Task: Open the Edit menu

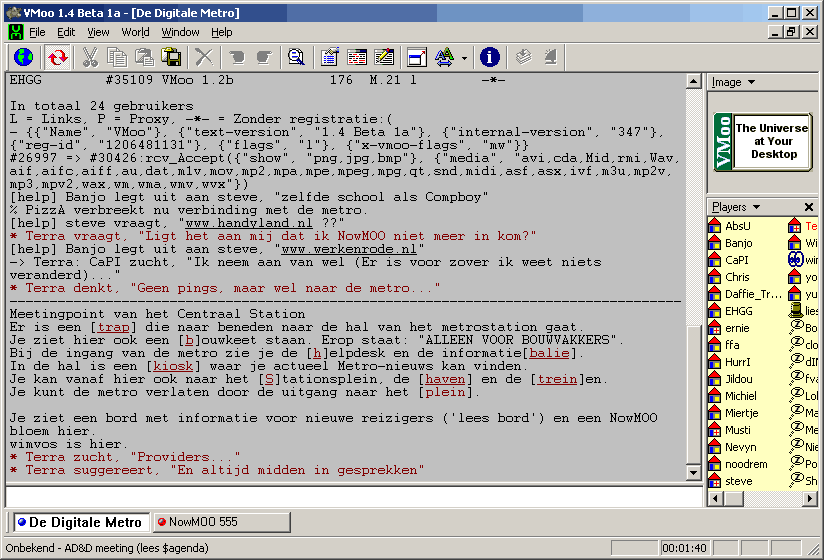Action: 66,33
